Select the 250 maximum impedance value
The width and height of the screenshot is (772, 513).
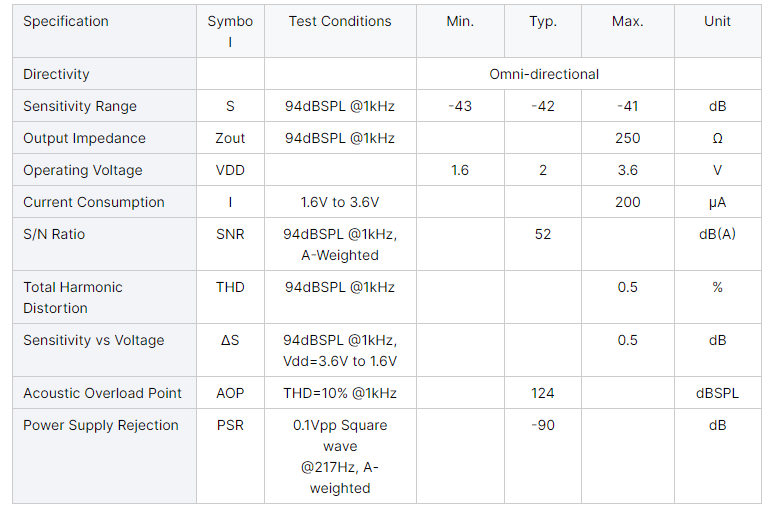(627, 138)
